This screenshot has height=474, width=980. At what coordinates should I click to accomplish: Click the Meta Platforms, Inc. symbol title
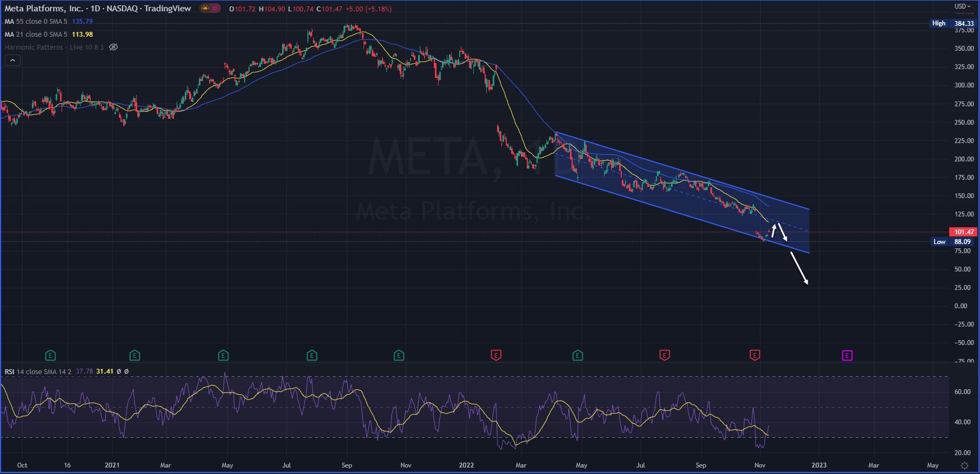pos(44,9)
